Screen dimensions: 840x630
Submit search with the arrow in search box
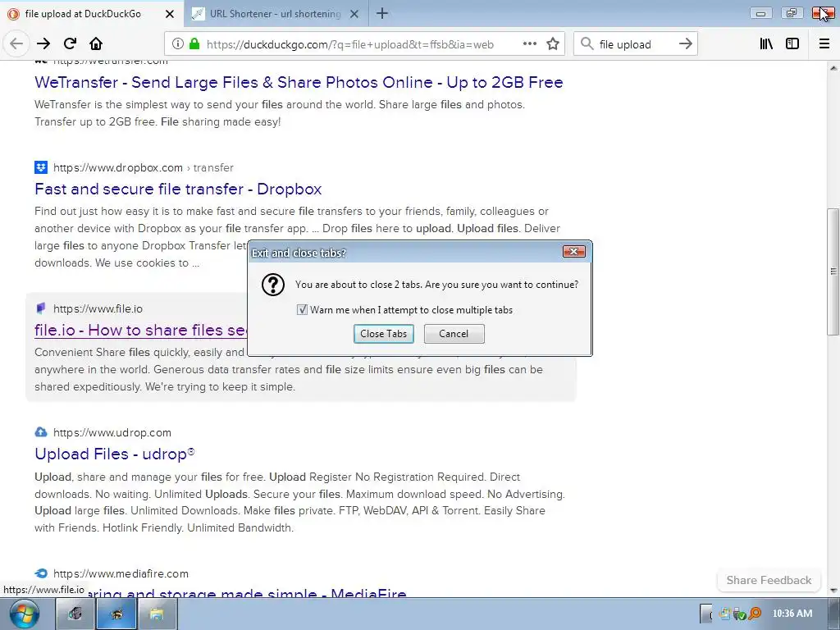point(686,44)
